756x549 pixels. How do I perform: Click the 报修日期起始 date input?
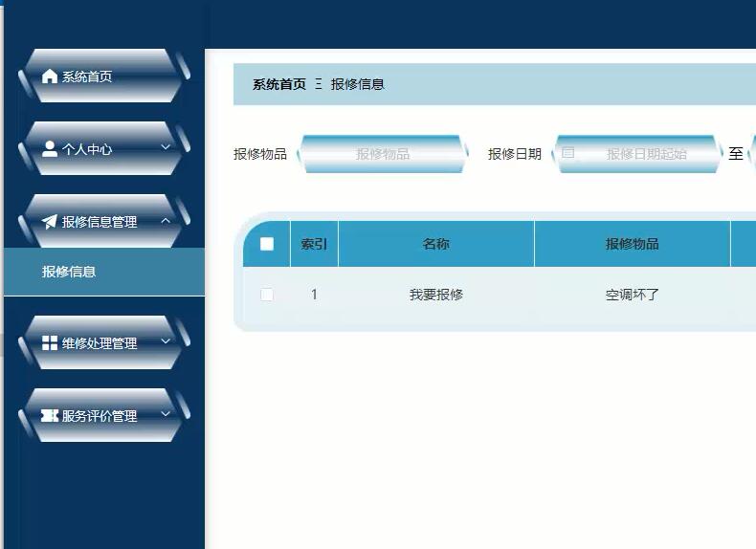(x=637, y=154)
